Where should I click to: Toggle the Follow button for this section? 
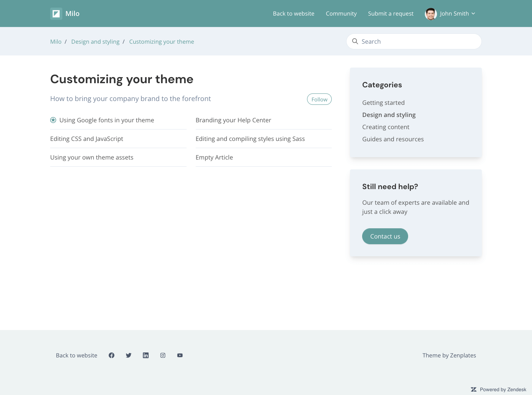click(319, 99)
